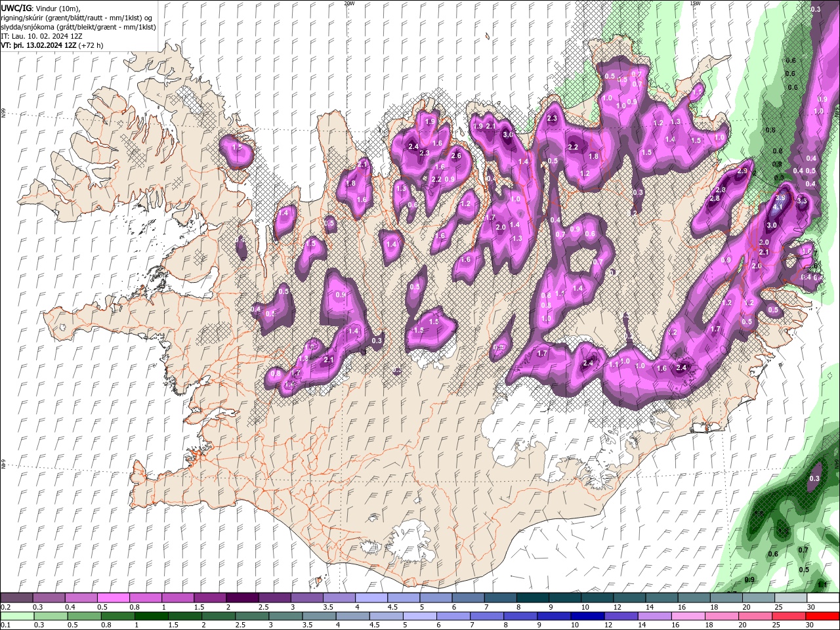This screenshot has height=630, width=840.
Task: Select the 0.5 swatch in the lower rain scale
Action: [x=84, y=616]
